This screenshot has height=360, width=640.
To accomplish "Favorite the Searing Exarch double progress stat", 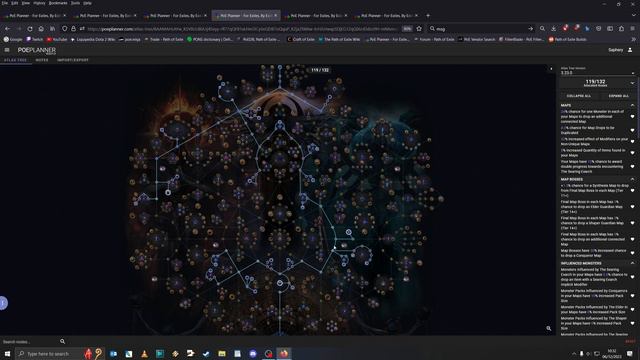I will 632,167.
